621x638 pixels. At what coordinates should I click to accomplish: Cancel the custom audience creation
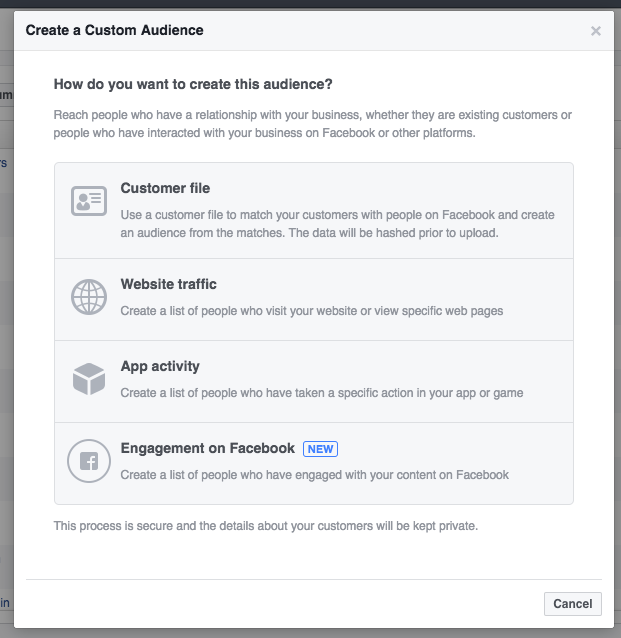coord(573,604)
